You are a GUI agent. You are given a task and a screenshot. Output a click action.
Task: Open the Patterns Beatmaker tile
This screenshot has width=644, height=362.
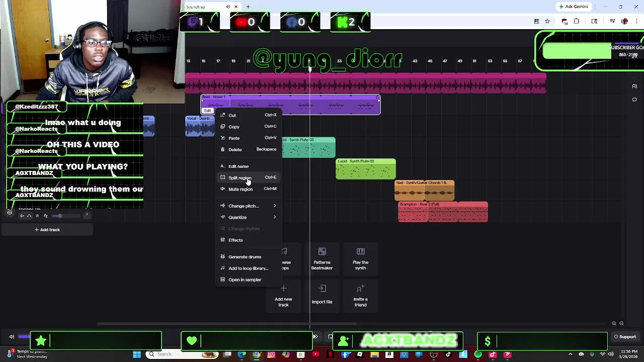(322, 259)
